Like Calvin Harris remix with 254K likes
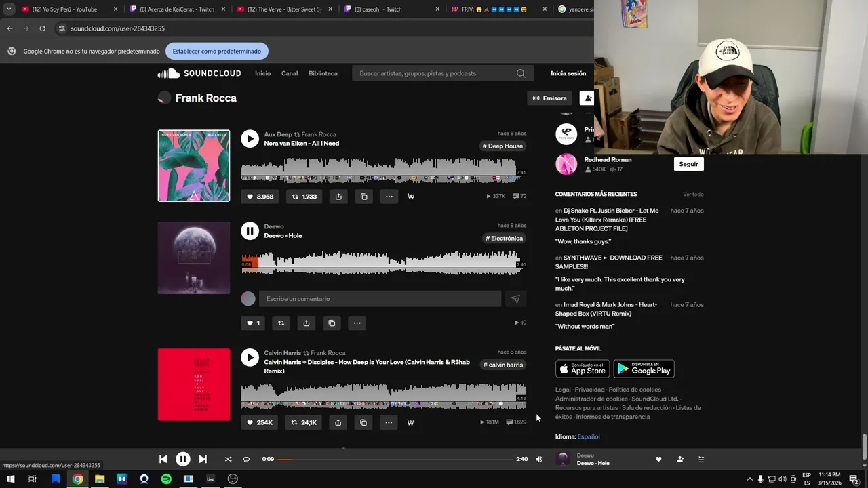The image size is (868, 488). click(x=260, y=422)
